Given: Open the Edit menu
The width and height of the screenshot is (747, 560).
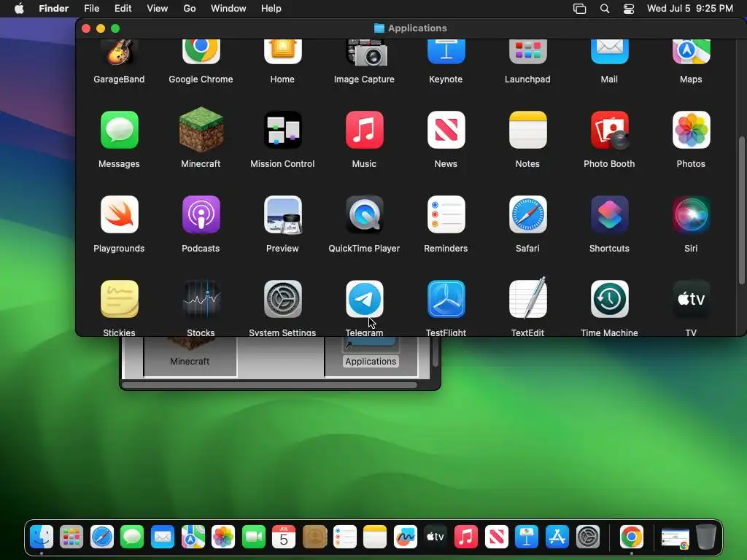Looking at the screenshot, I should pyautogui.click(x=123, y=9).
